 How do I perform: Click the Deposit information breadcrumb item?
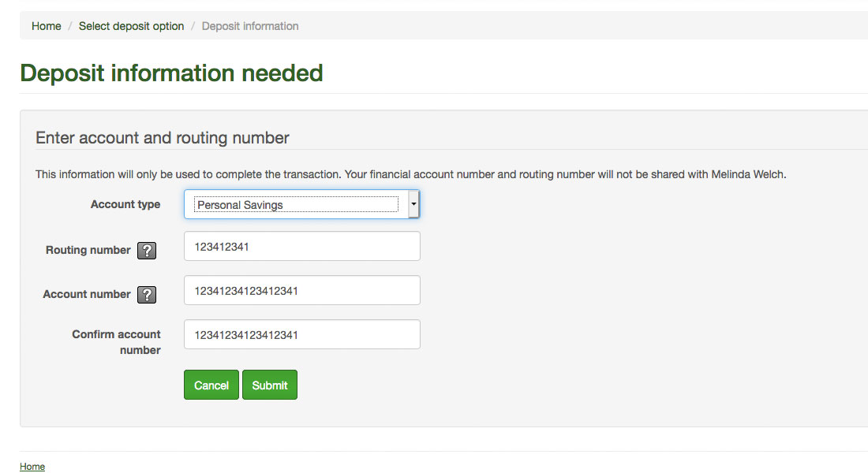[250, 26]
